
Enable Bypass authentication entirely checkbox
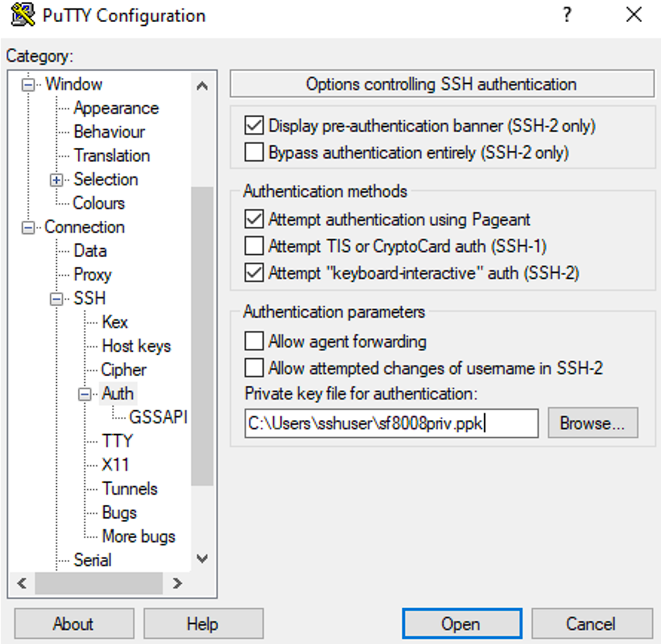254,152
